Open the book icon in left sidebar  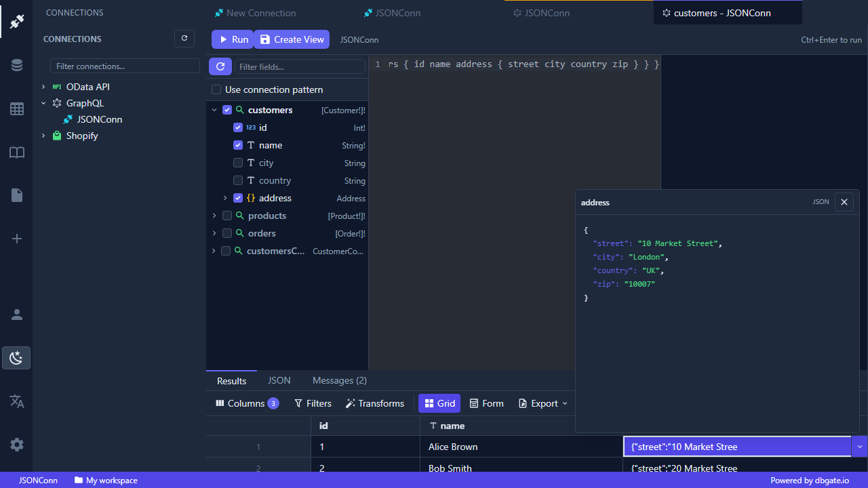17,152
